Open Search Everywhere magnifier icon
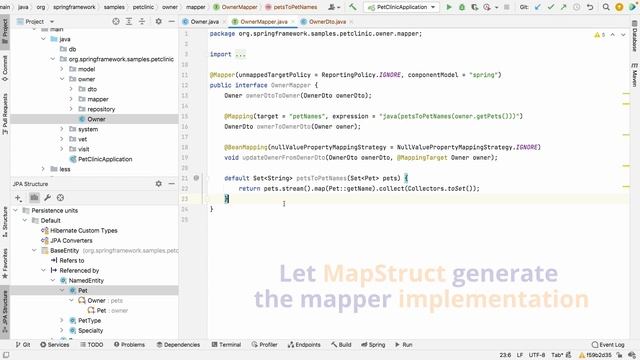This screenshot has height=360, width=640. click(x=606, y=7)
